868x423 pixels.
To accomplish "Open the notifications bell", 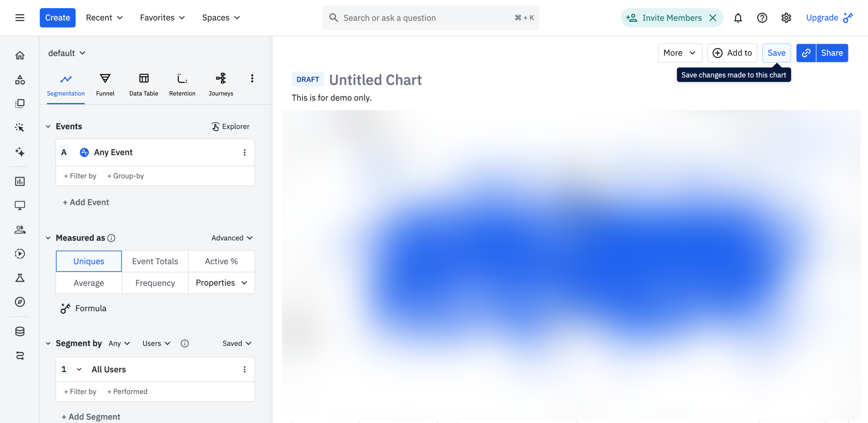I will (738, 18).
